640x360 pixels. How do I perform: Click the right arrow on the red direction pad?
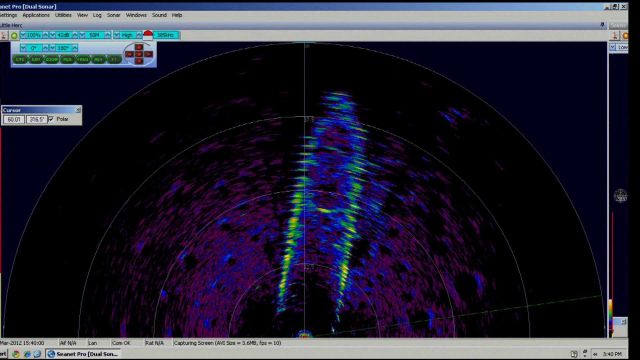149,54
